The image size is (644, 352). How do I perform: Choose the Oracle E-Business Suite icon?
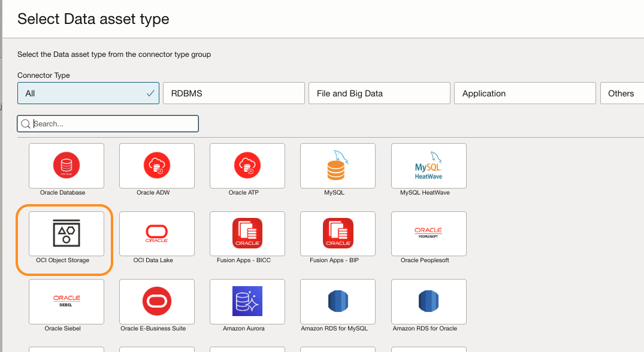157,302
